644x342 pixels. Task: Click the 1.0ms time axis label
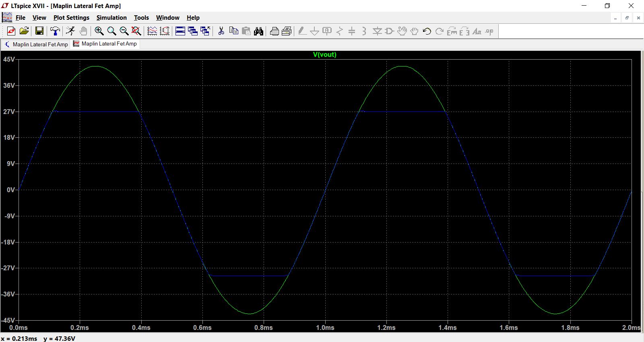325,327
